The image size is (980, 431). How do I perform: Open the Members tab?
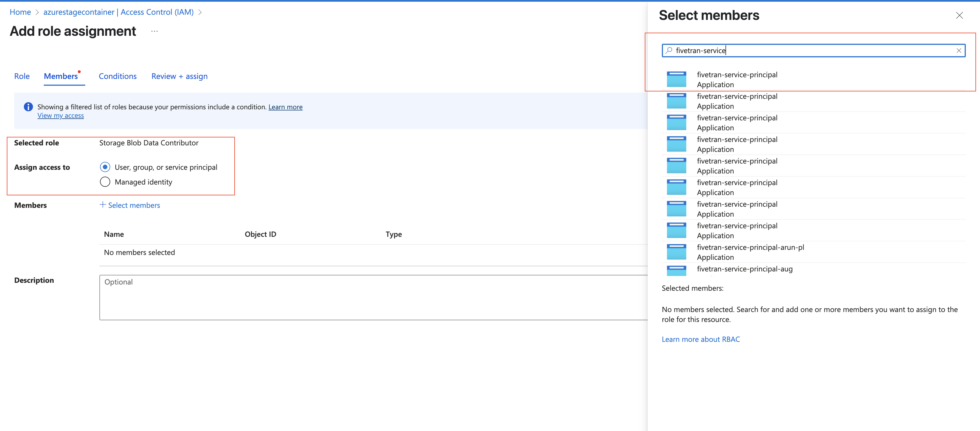(x=61, y=76)
